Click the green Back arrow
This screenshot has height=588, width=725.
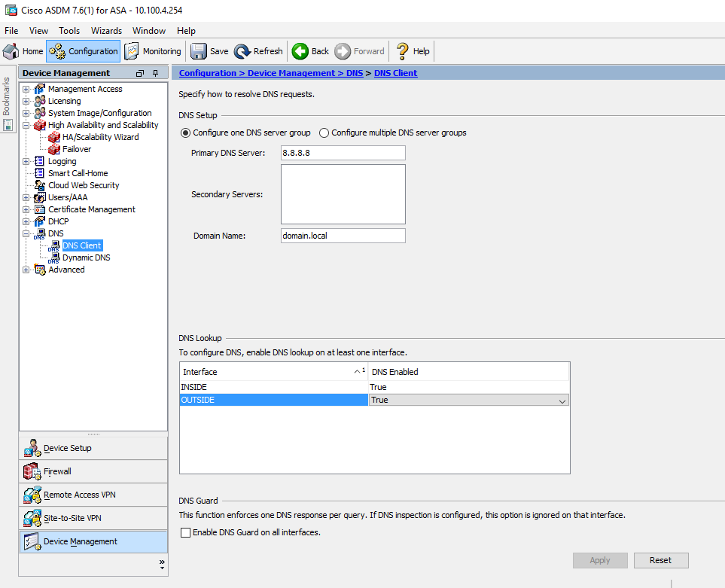pyautogui.click(x=300, y=51)
